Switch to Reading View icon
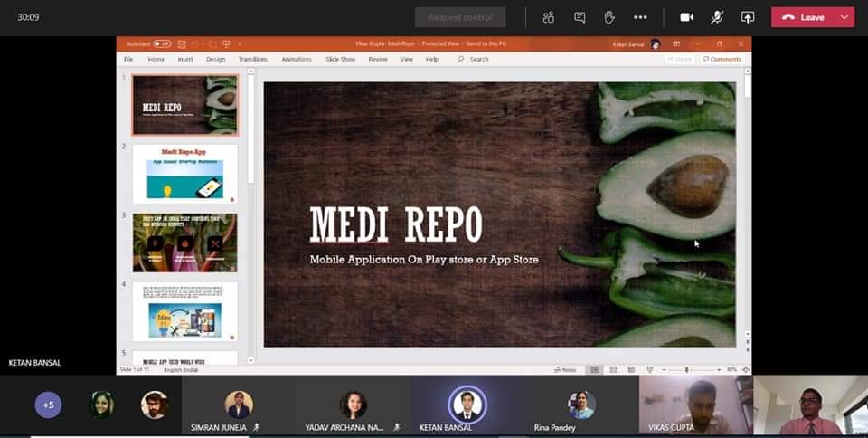868x438 pixels. (631, 369)
